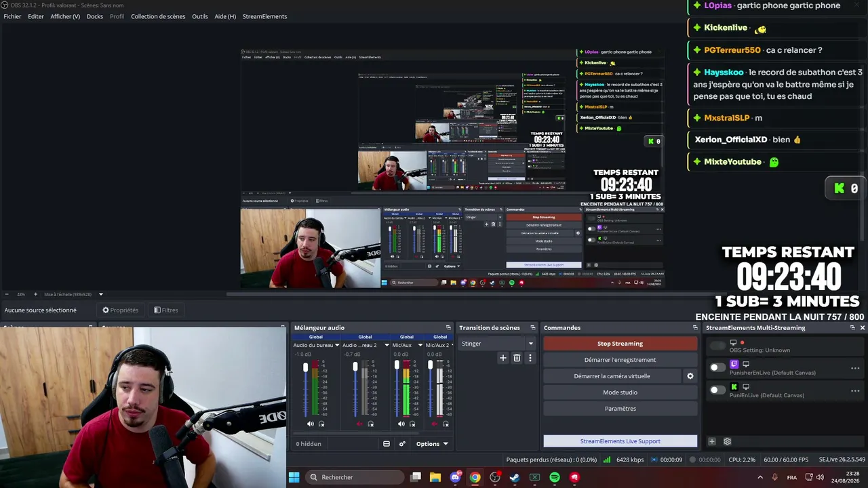Open the Windows Start menu
This screenshot has height=488, width=868.
pyautogui.click(x=294, y=477)
